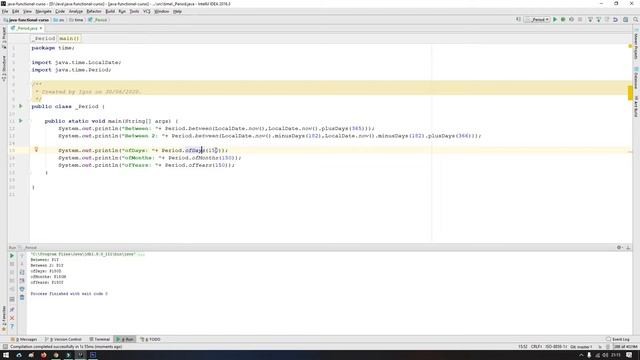
Task: Click the VCS update arrow icon
Action: tap(590, 20)
